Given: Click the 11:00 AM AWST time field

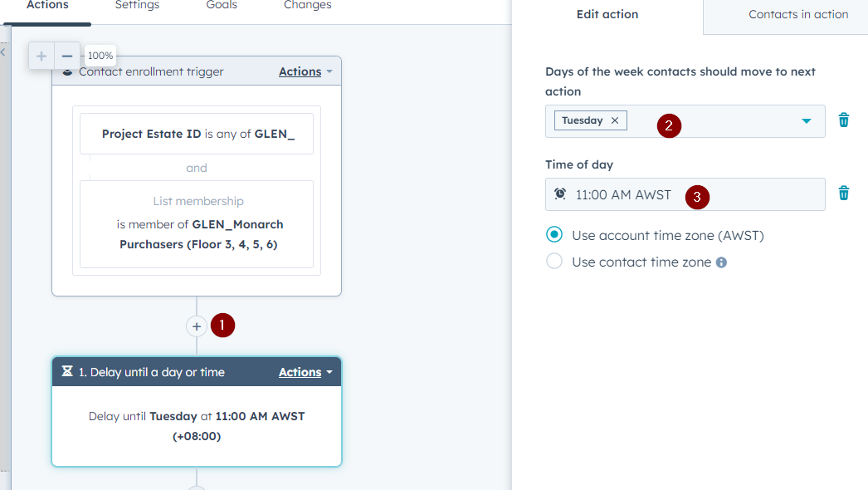Looking at the screenshot, I should point(685,194).
